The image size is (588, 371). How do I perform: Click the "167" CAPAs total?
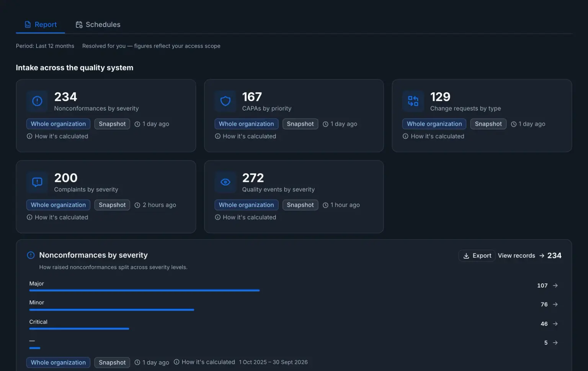coord(252,97)
